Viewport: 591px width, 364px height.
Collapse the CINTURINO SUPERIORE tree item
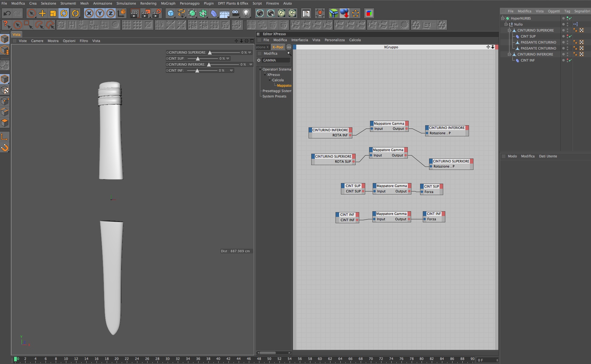[x=509, y=30]
